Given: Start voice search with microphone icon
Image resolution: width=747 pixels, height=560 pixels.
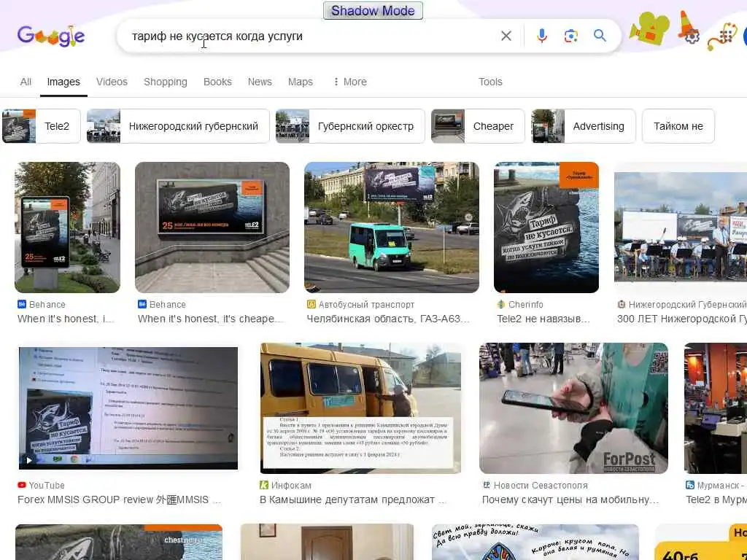Looking at the screenshot, I should [542, 36].
